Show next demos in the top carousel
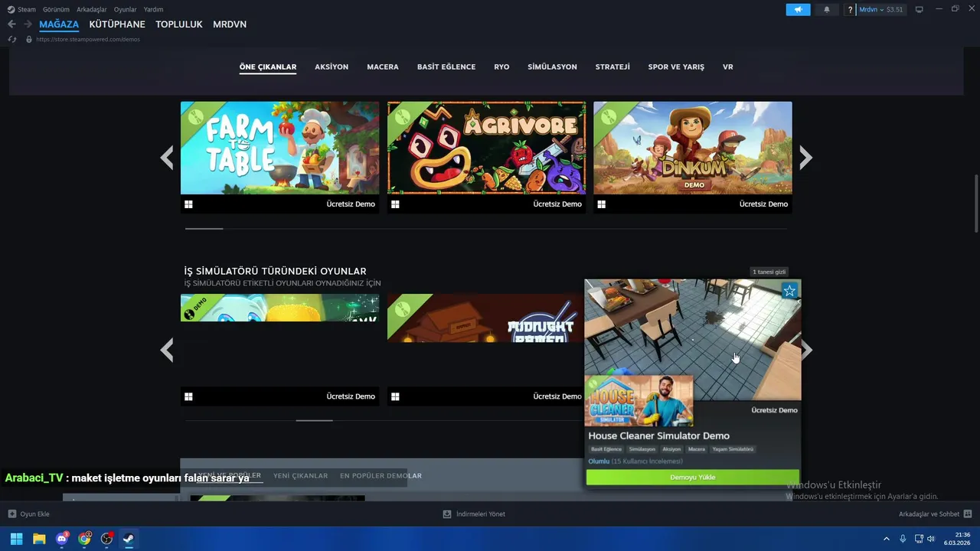The image size is (980, 551). tap(805, 158)
